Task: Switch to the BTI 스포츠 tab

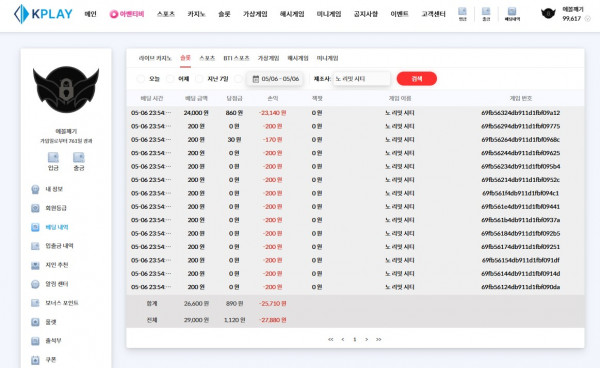Action: coord(236,58)
